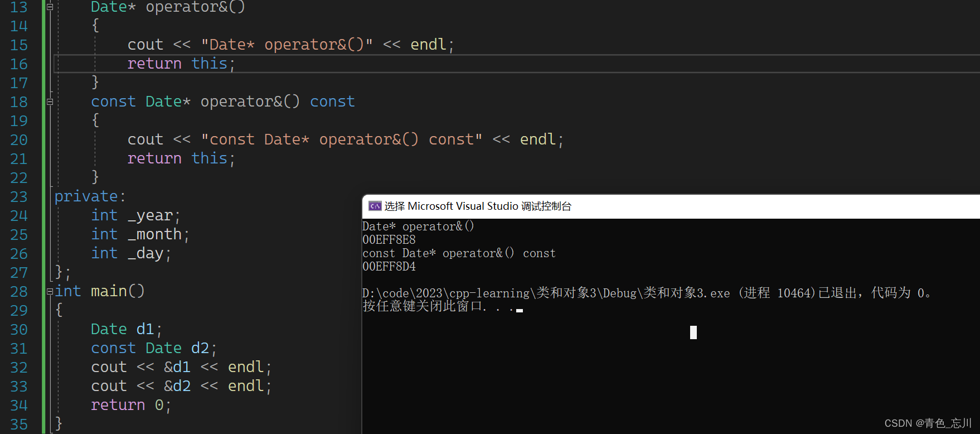The image size is (980, 434).
Task: Click the "Date d1;" declaration
Action: (x=127, y=329)
